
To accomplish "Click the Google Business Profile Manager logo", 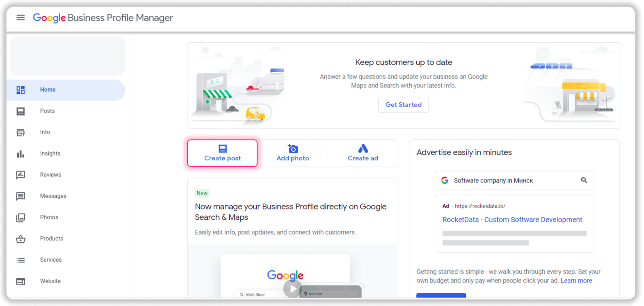I will [103, 18].
